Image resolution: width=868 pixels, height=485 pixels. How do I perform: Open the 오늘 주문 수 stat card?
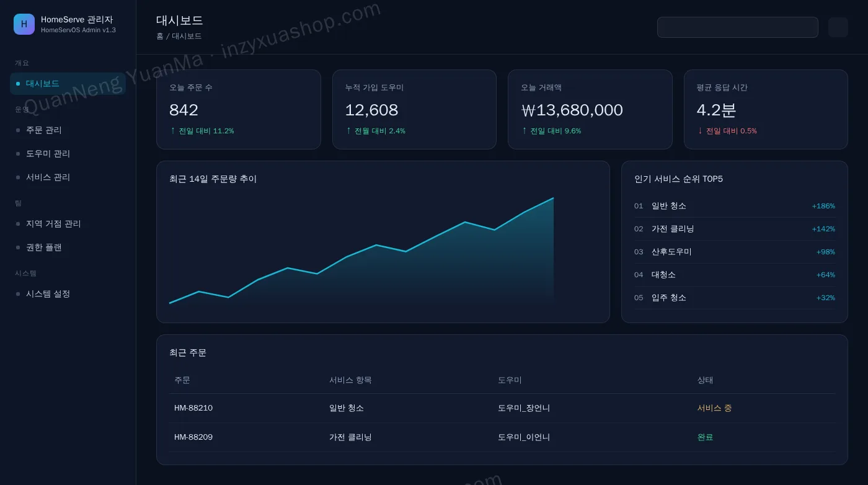[239, 109]
